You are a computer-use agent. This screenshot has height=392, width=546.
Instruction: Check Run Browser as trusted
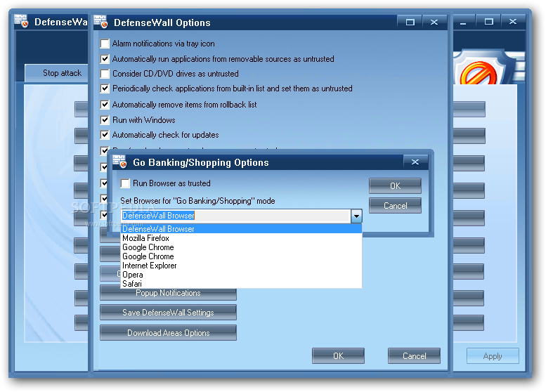tap(125, 183)
